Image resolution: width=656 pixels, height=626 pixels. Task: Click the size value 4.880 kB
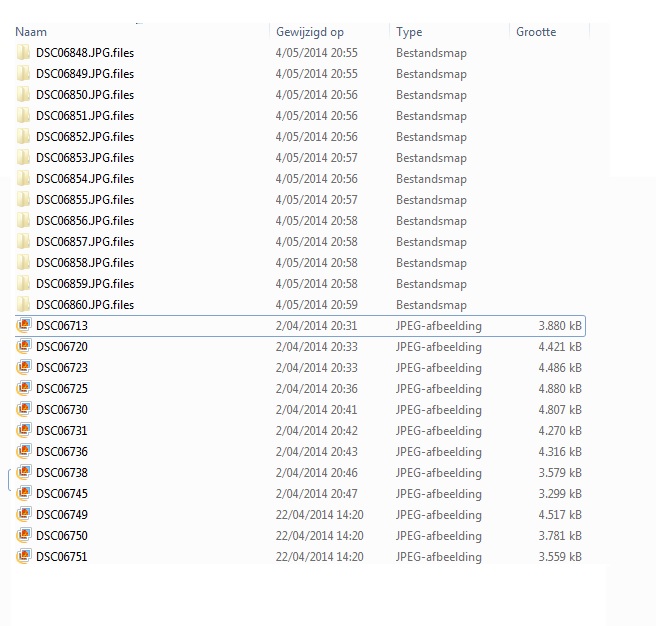560,389
